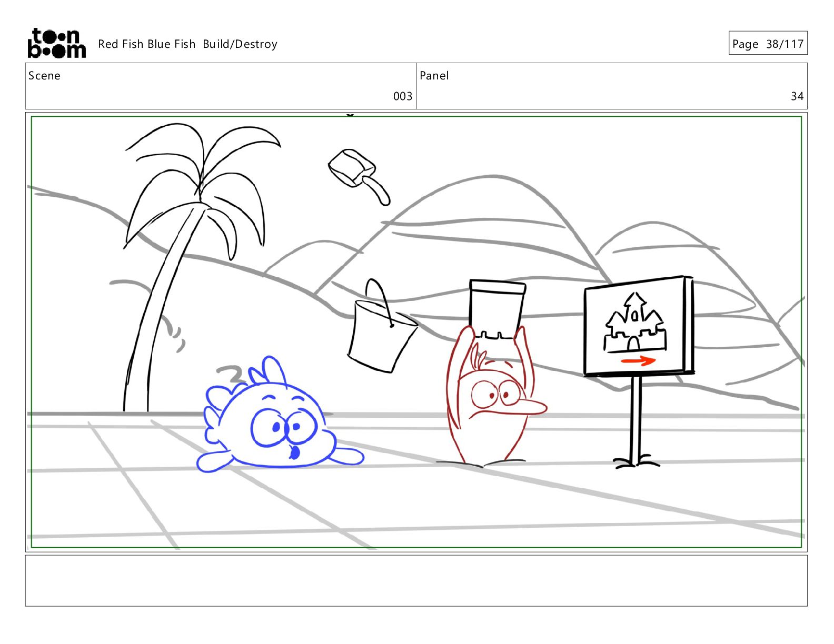Screen dimensions: 834x644
Task: Click the Toon Boom logo
Action: click(56, 43)
